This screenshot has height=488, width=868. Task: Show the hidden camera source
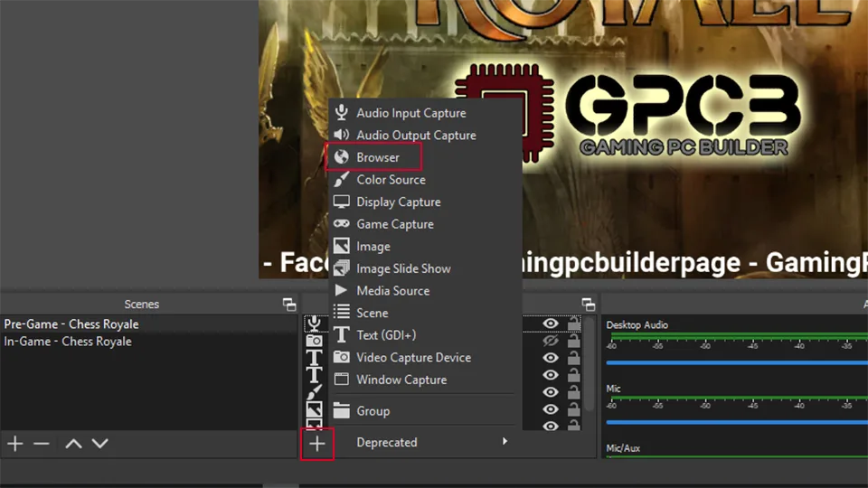point(551,341)
